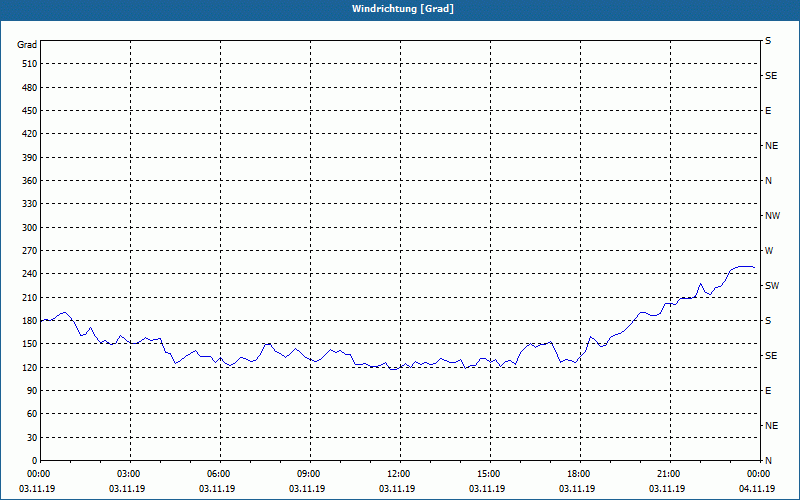Select the 'S' compass label level with 180
The image size is (800, 500).
point(768,321)
